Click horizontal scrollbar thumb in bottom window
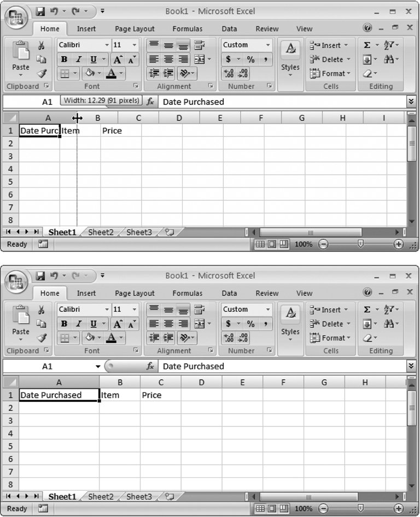Image resolution: width=420 pixels, height=517 pixels. (309, 497)
